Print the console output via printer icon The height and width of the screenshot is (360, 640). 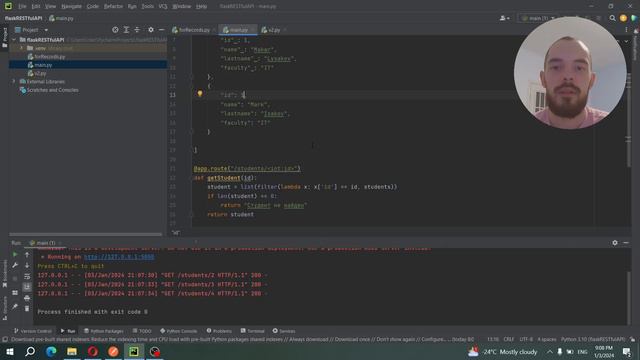(27, 298)
